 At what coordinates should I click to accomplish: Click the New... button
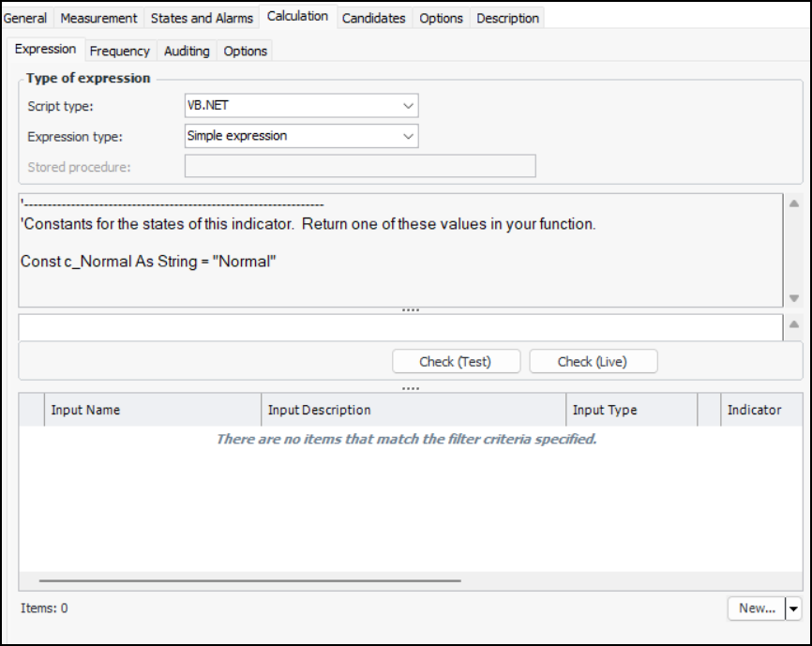(x=756, y=608)
